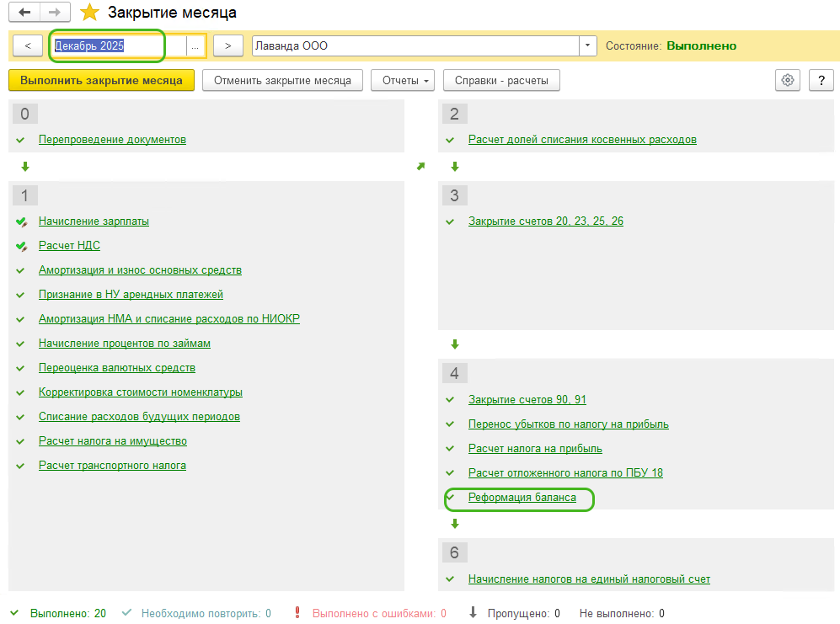Go to next month with the > button
Viewport: 840px width, 624px height.
click(228, 45)
